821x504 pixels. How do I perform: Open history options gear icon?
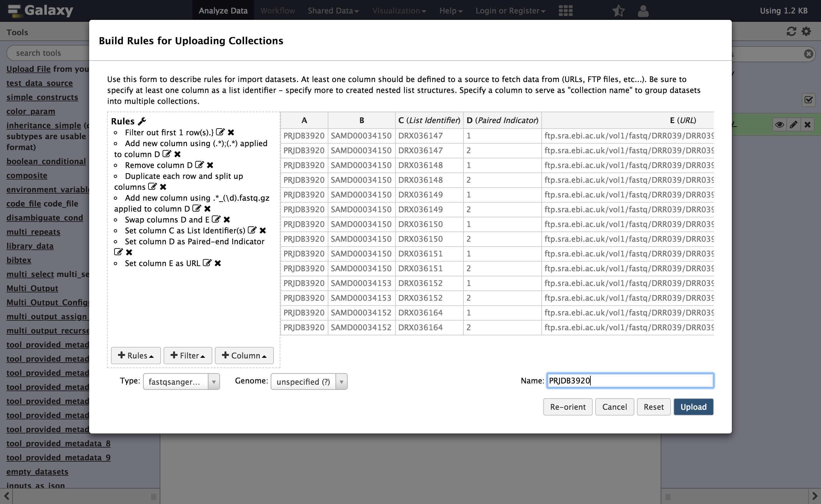point(806,31)
